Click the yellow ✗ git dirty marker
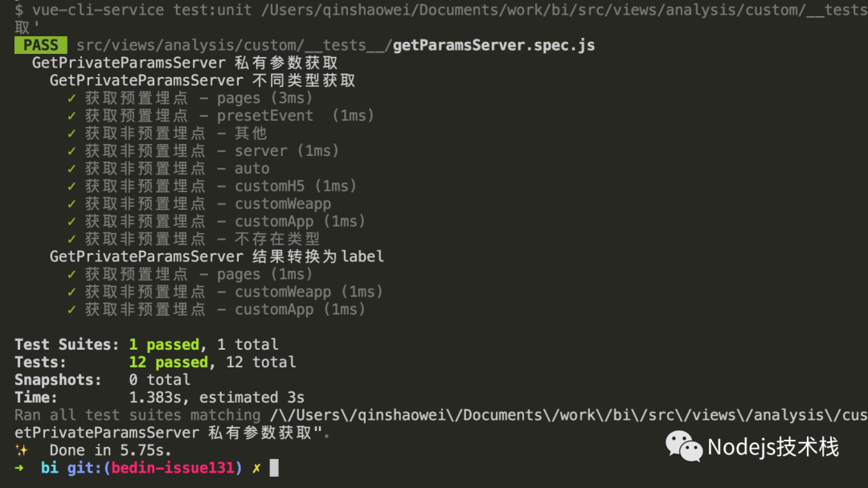The width and height of the screenshot is (868, 488). click(256, 468)
